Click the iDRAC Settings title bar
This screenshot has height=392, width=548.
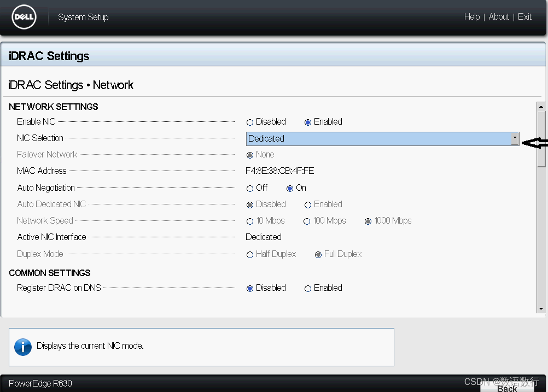(272, 55)
